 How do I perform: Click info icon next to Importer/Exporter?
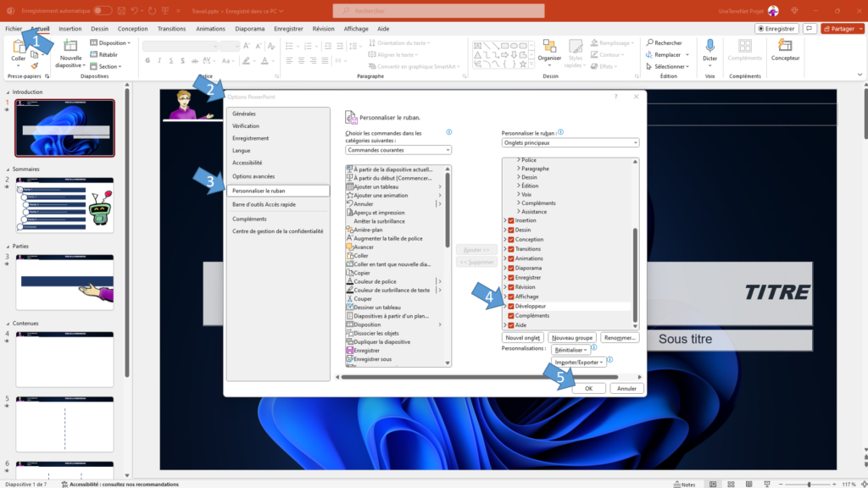click(609, 360)
